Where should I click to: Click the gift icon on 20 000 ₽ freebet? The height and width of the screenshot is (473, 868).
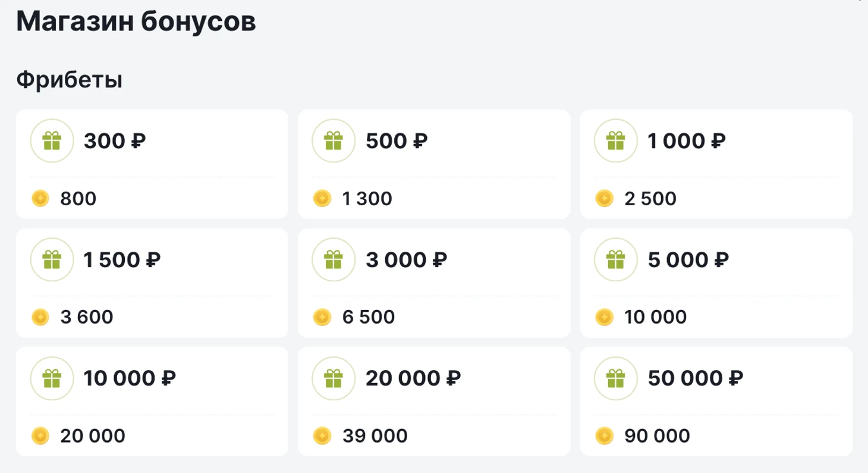tap(334, 378)
